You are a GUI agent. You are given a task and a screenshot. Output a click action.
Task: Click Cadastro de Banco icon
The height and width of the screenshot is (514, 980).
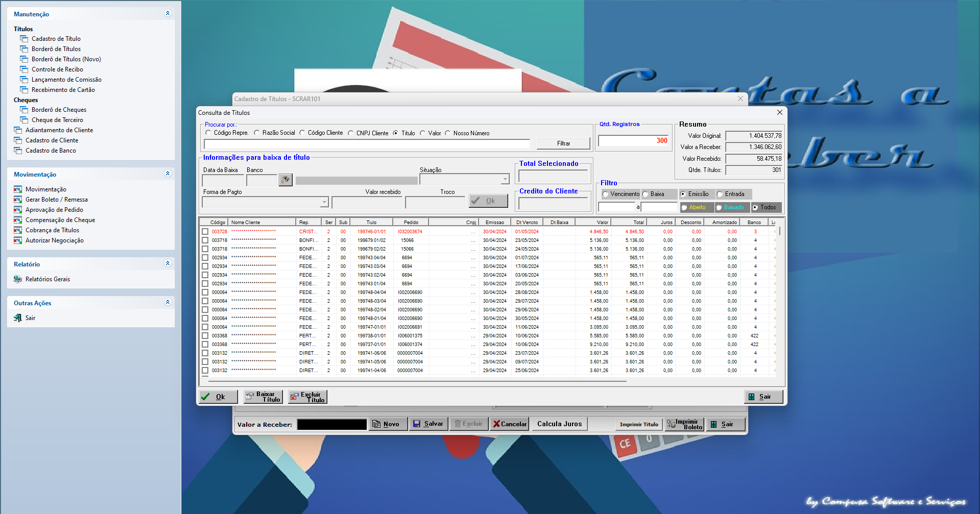[x=18, y=151]
